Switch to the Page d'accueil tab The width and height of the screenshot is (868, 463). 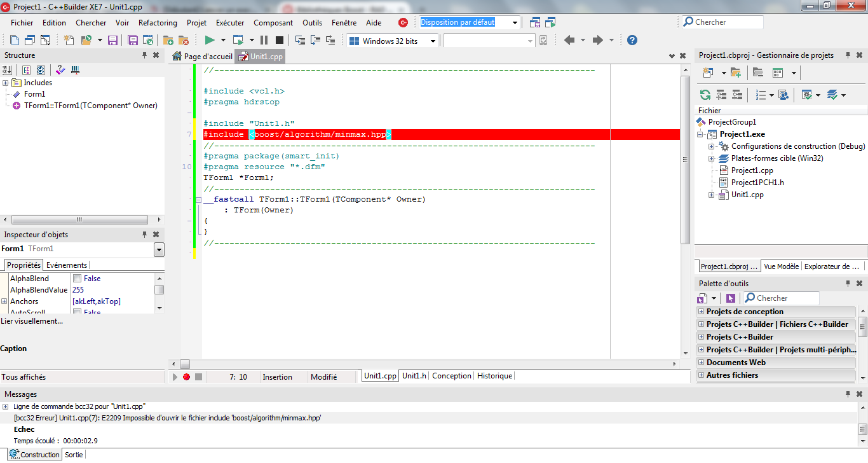click(203, 57)
